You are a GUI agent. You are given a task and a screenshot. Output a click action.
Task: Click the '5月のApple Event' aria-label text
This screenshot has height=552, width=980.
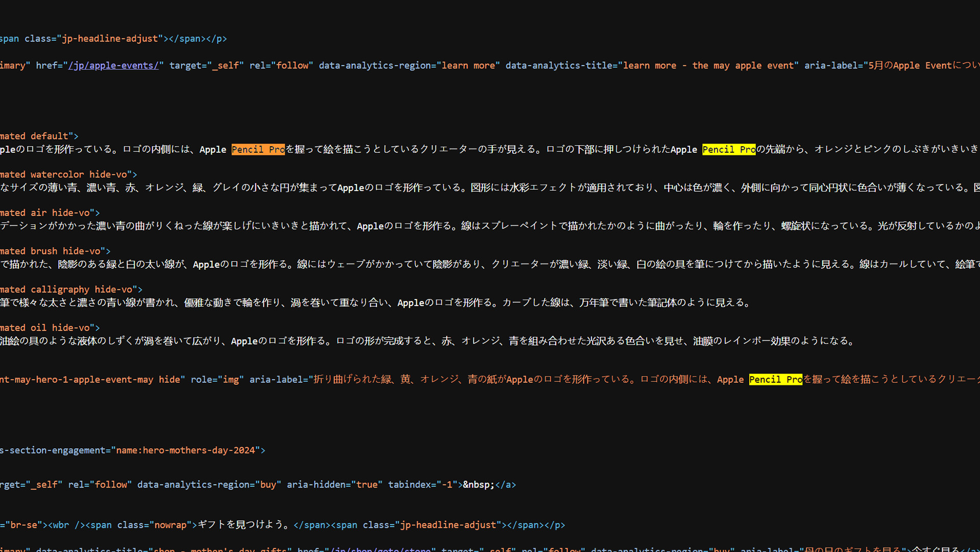(910, 65)
